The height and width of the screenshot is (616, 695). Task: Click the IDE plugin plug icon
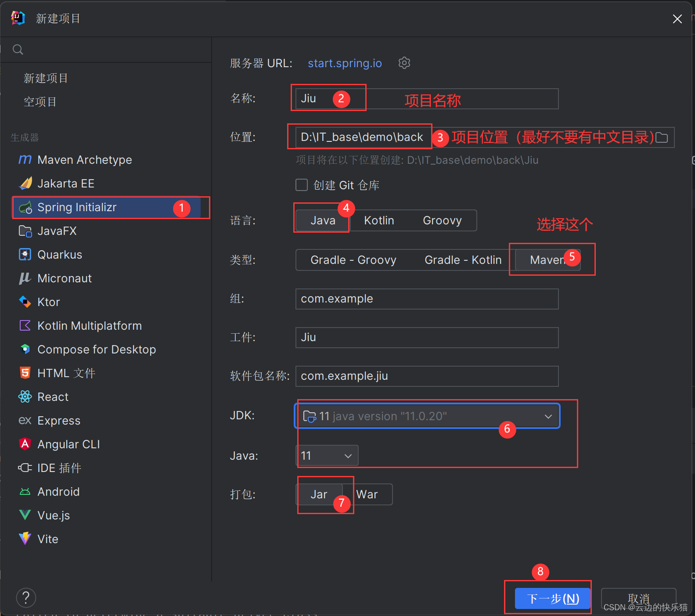click(x=25, y=468)
